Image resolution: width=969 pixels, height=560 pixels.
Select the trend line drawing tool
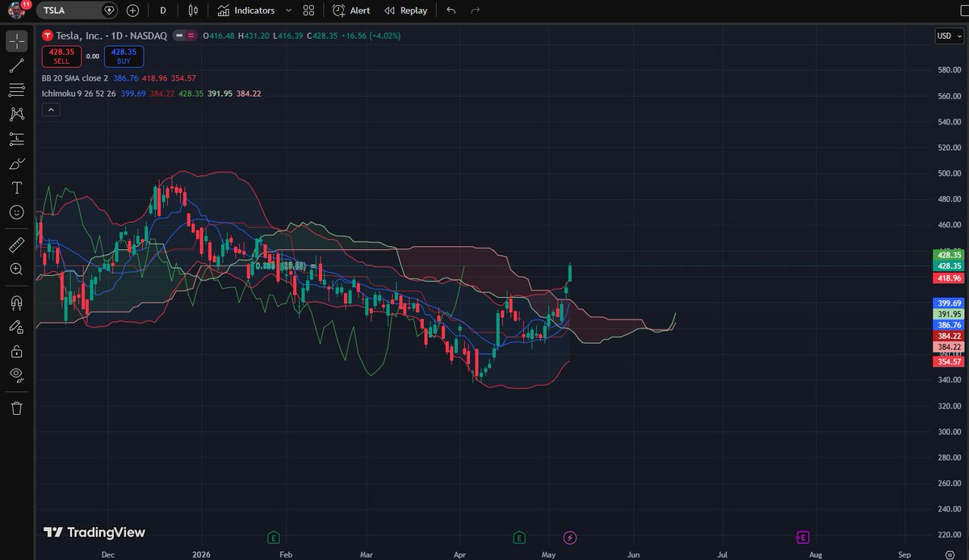click(x=17, y=65)
